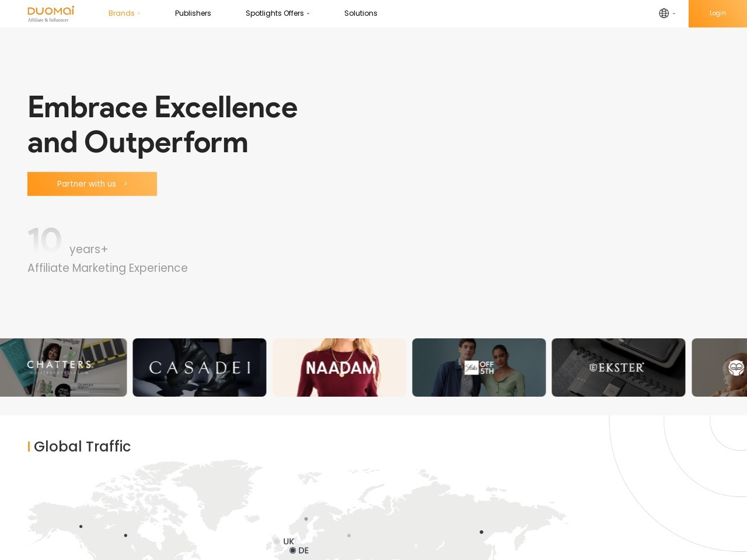The height and width of the screenshot is (560, 747).
Task: Click the westernmost North America map dot
Action: pyautogui.click(x=81, y=526)
